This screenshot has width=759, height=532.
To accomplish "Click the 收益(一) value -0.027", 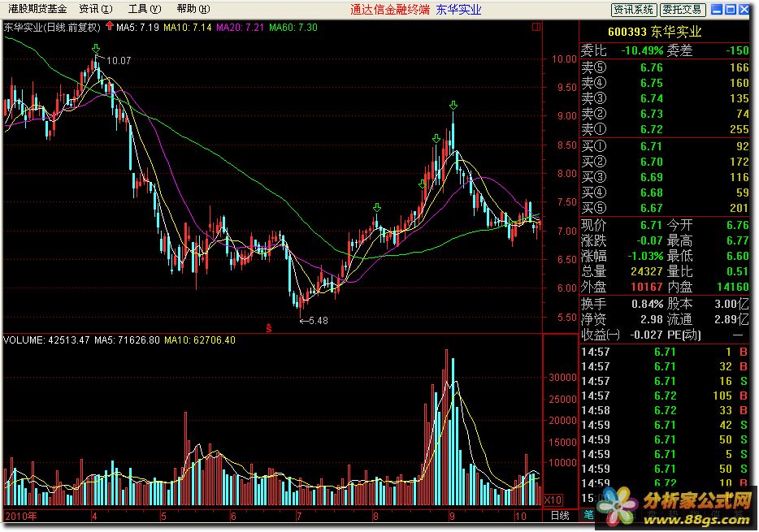I will click(x=646, y=335).
